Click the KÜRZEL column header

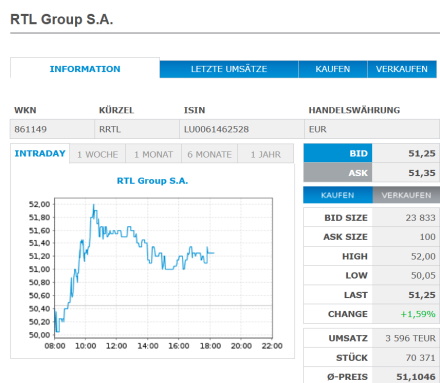[x=116, y=110]
